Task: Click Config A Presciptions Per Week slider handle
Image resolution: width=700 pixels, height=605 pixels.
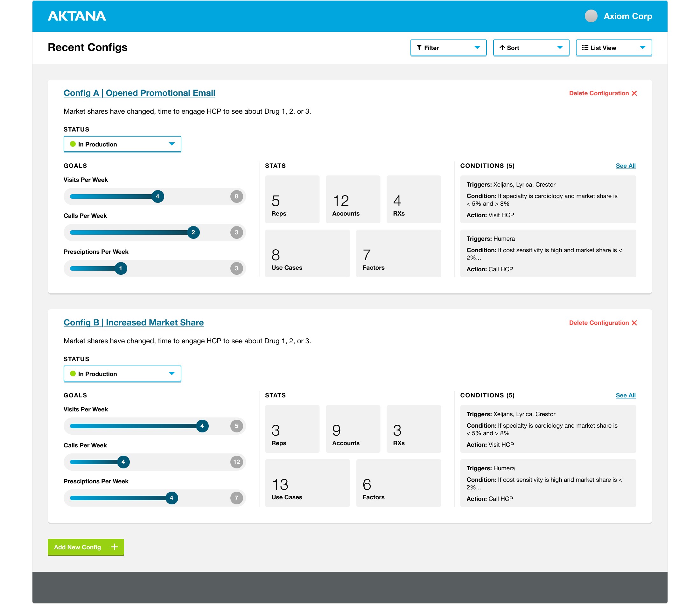Action: (121, 268)
